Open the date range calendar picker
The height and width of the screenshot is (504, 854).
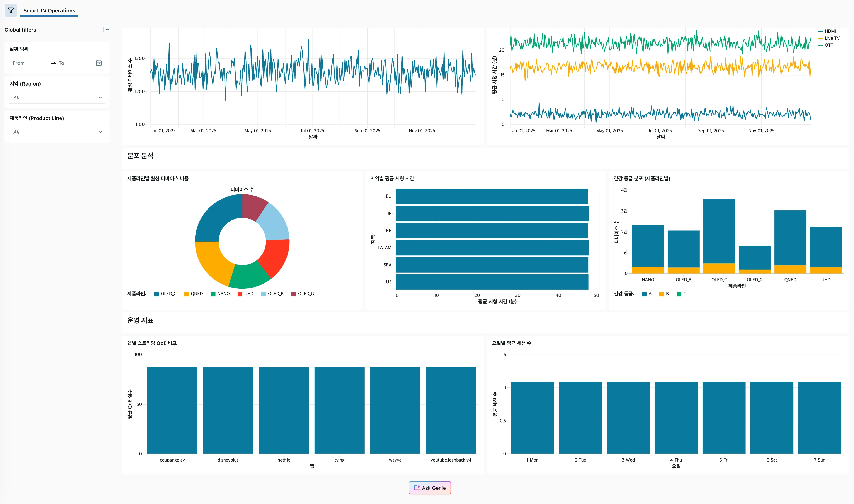click(x=99, y=63)
